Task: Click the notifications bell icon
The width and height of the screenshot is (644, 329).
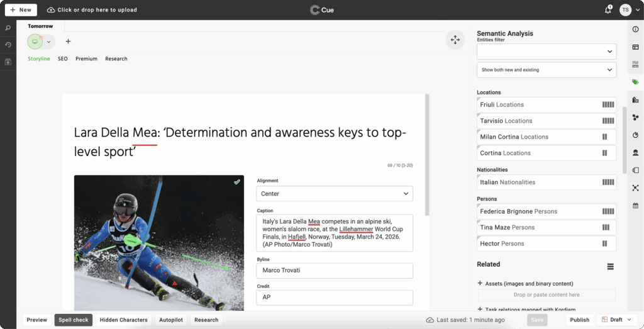Action: pyautogui.click(x=609, y=9)
